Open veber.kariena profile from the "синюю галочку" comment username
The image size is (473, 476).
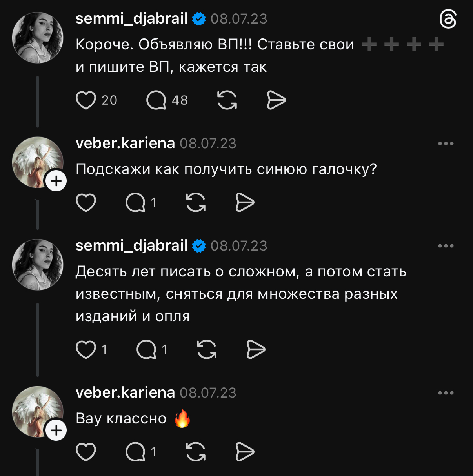coord(125,143)
